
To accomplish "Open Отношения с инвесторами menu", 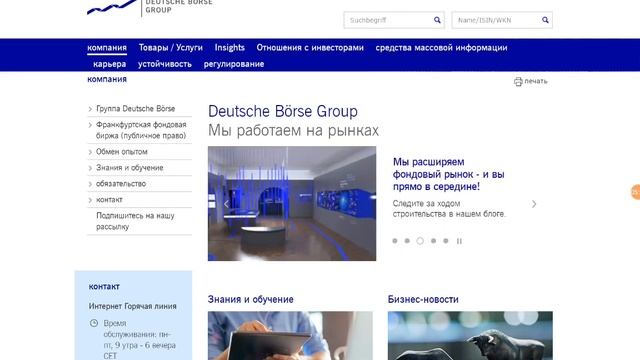I will (310, 48).
